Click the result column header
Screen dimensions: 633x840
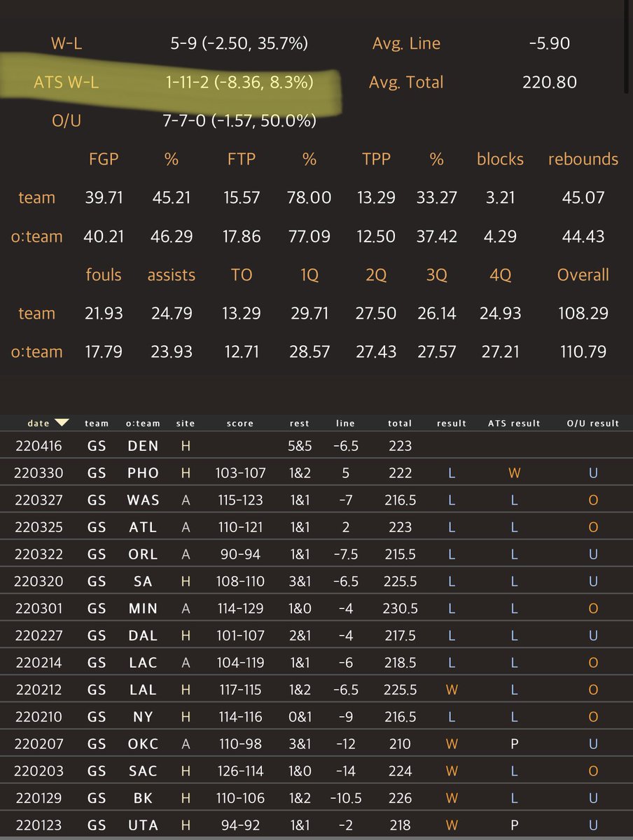(452, 423)
